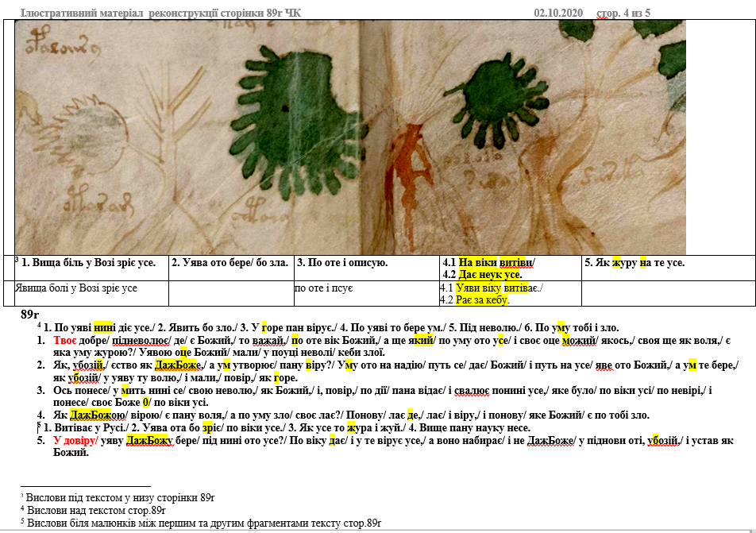This screenshot has height=533, width=756.
Task: Click highlighted text '4.2 Дає неук усе.'
Action: pyautogui.click(x=482, y=275)
